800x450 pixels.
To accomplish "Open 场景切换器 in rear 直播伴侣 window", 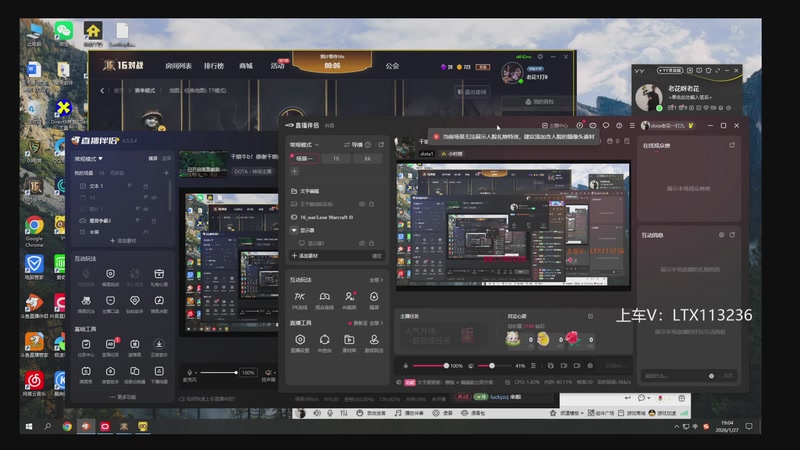I will point(135,374).
